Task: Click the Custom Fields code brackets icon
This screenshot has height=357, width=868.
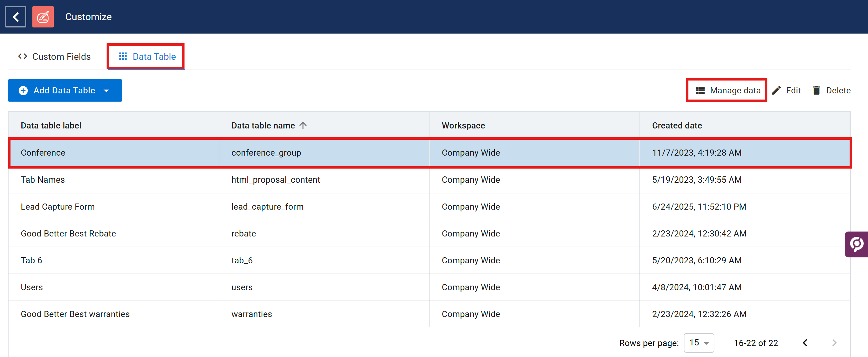Action: click(23, 56)
